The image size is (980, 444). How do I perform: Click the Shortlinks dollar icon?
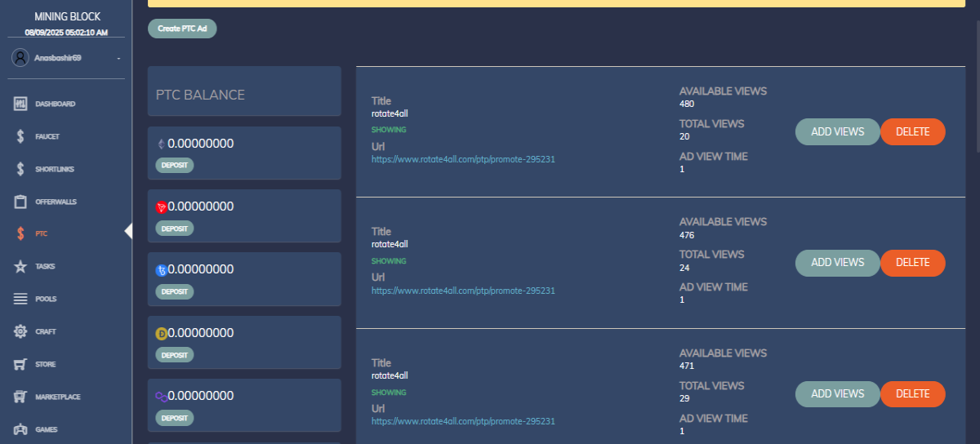click(x=20, y=169)
